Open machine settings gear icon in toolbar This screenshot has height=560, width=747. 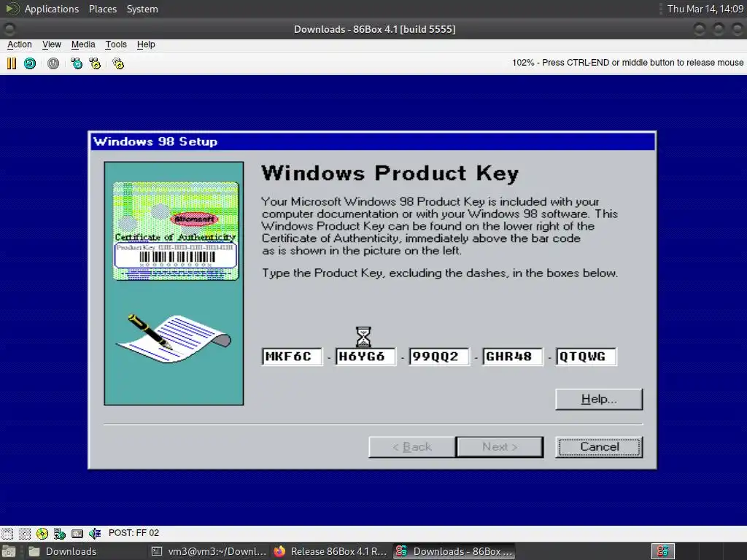coord(118,63)
